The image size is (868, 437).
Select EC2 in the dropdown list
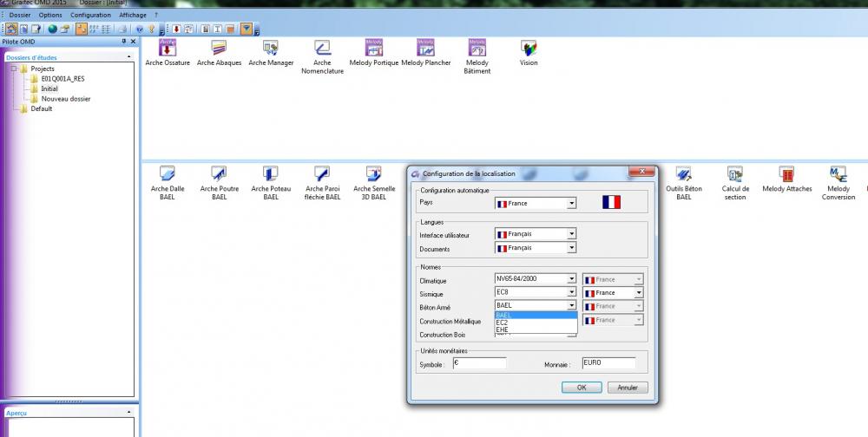click(536, 323)
